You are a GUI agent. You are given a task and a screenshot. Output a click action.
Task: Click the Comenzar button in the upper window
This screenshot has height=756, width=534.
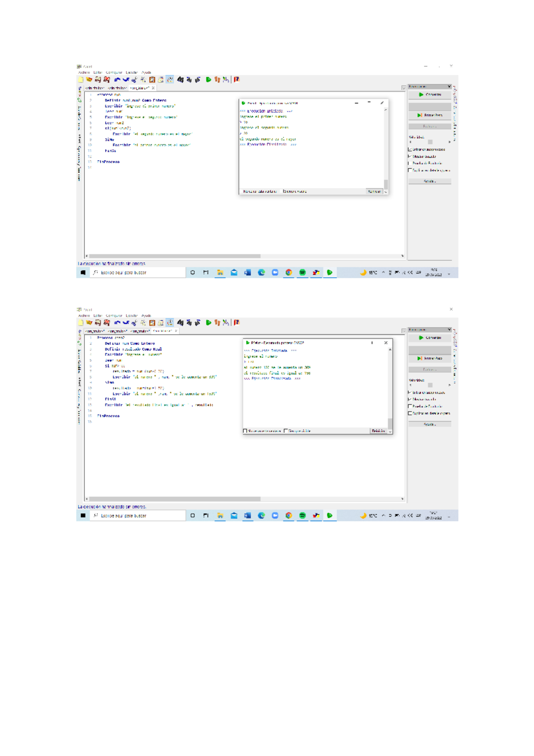430,95
